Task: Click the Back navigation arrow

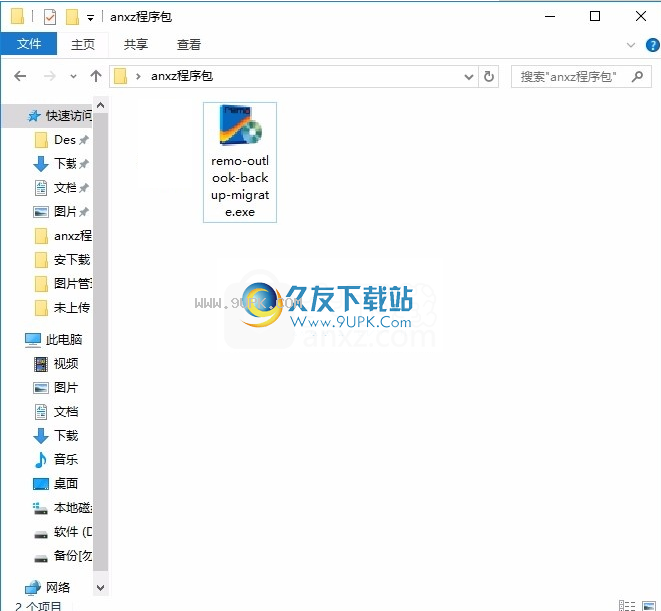Action: pos(20,76)
